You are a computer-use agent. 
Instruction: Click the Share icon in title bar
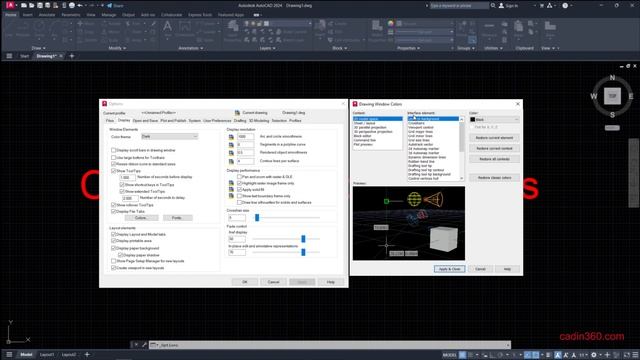pyautogui.click(x=109, y=5)
